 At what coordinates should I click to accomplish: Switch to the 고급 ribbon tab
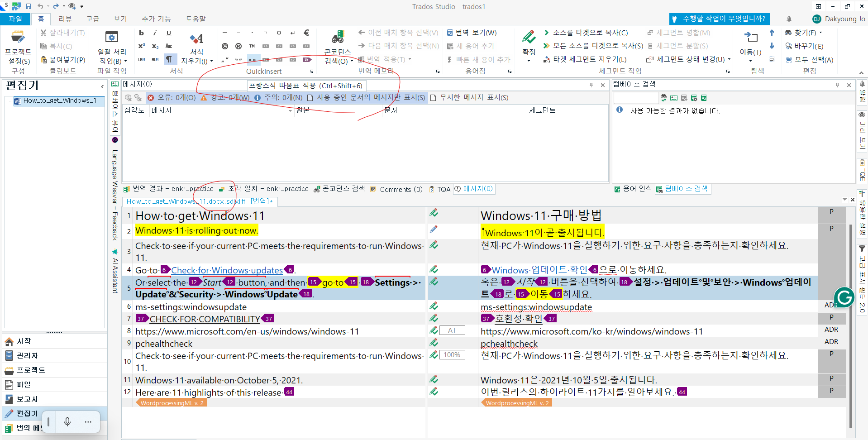[x=92, y=19]
